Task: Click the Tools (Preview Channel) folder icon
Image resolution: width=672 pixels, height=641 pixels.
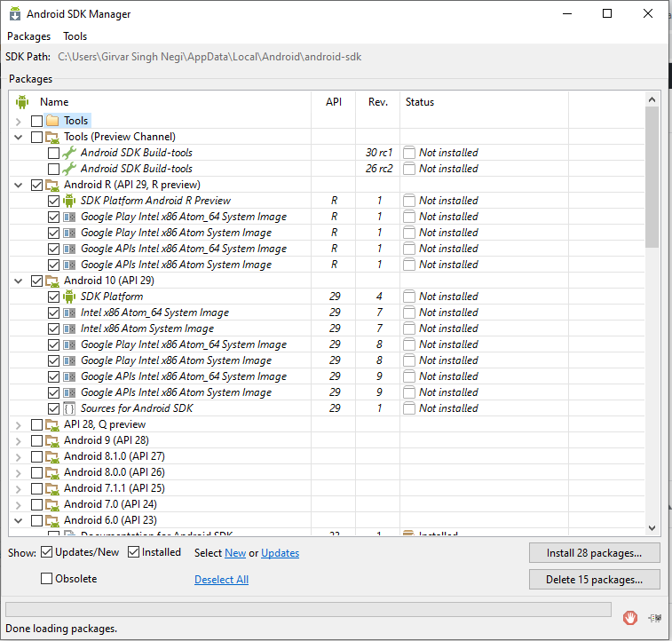Action: [52, 137]
